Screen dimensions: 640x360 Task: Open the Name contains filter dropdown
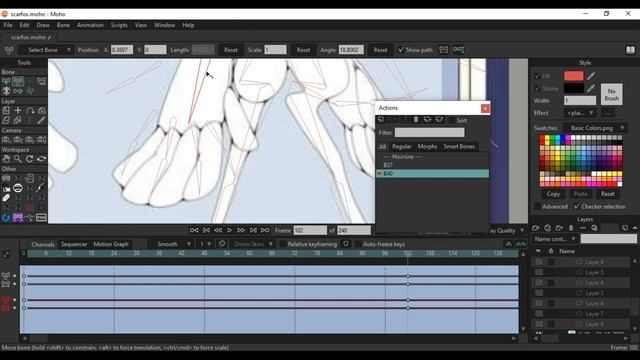click(555, 239)
